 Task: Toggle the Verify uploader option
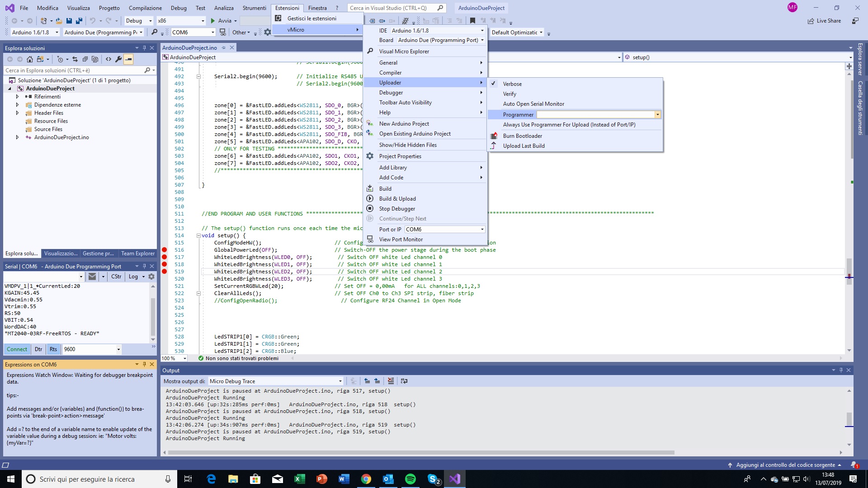point(575,94)
